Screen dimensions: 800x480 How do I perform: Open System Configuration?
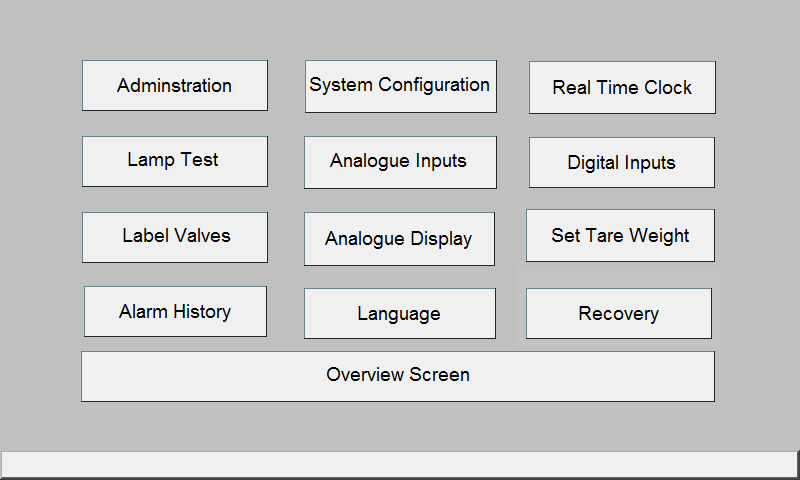click(x=401, y=87)
